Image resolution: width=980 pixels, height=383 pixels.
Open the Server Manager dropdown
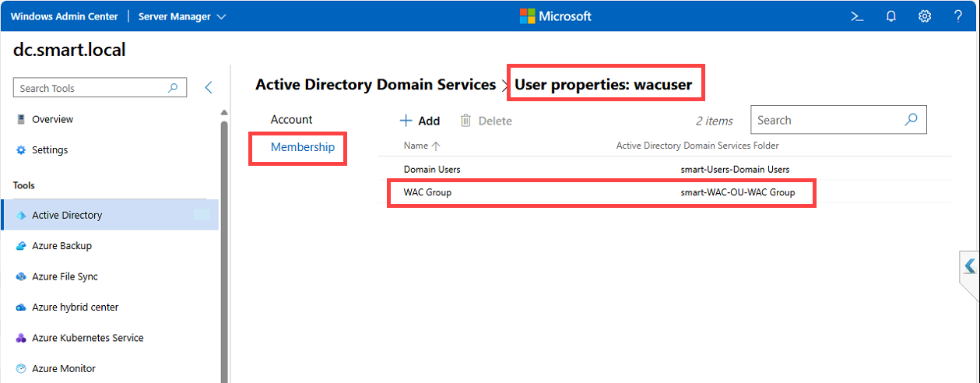click(x=182, y=16)
